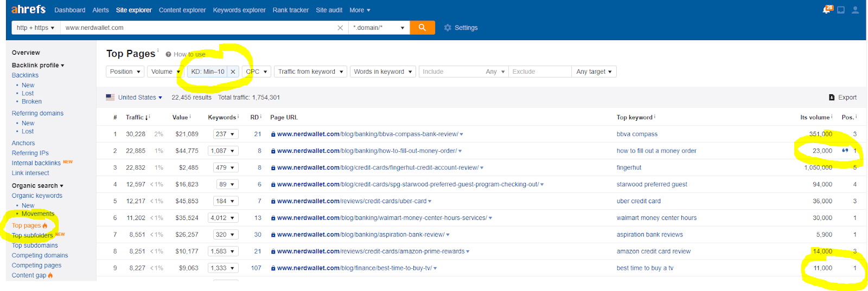
Task: Expand keywords dropdown showing 4,012
Action: (x=224, y=218)
